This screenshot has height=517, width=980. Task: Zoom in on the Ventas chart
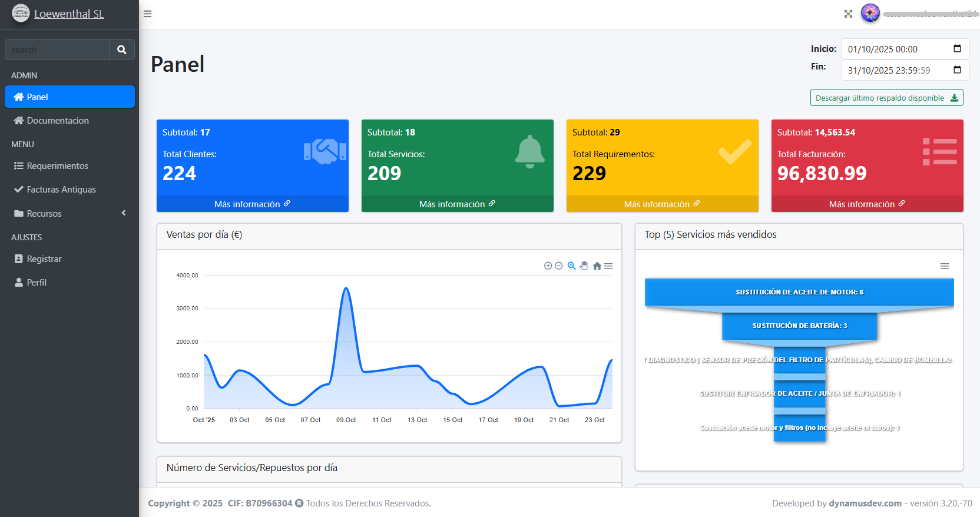click(548, 266)
